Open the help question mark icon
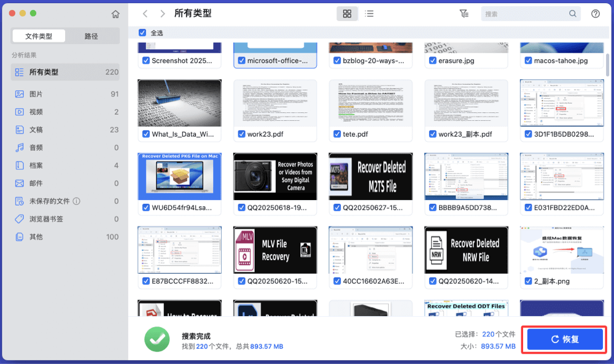614x364 pixels. (x=595, y=14)
